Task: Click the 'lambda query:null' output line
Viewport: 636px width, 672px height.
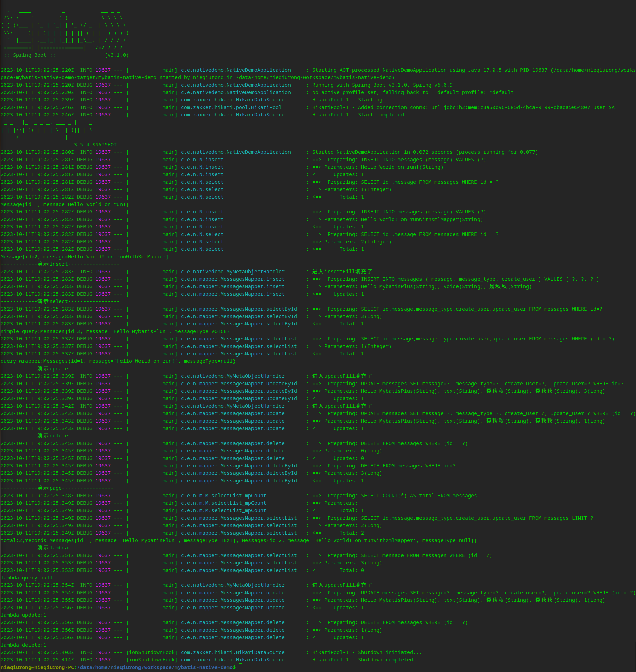Action: pyautogui.click(x=26, y=578)
